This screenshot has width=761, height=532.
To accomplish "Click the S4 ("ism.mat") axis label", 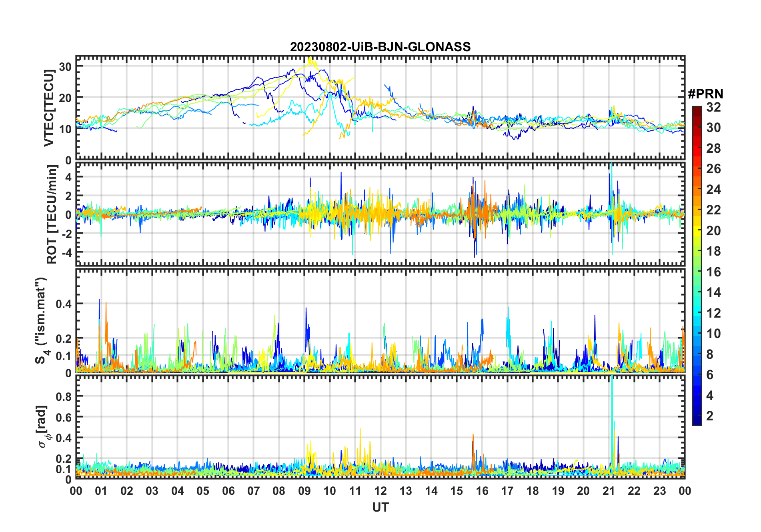I will (42, 321).
